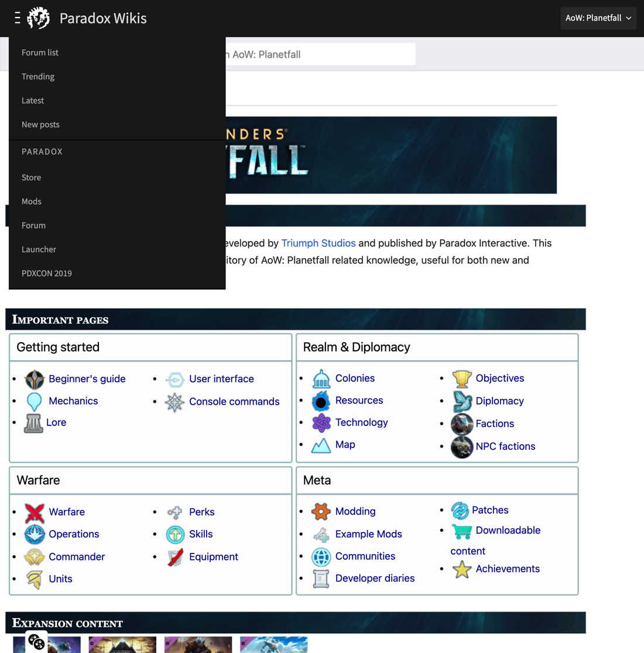Click the Beginner's guide helmet icon
This screenshot has width=644, height=653.
pyautogui.click(x=35, y=380)
